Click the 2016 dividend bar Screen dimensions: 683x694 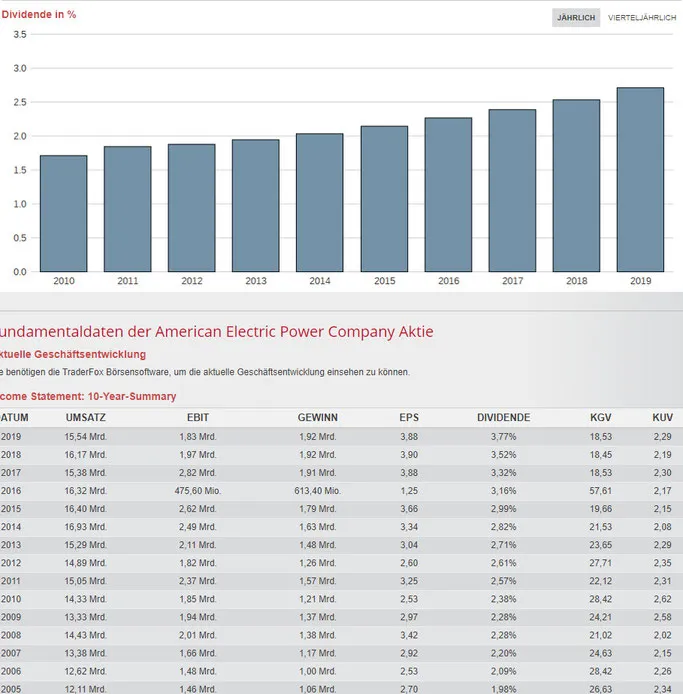[448, 195]
